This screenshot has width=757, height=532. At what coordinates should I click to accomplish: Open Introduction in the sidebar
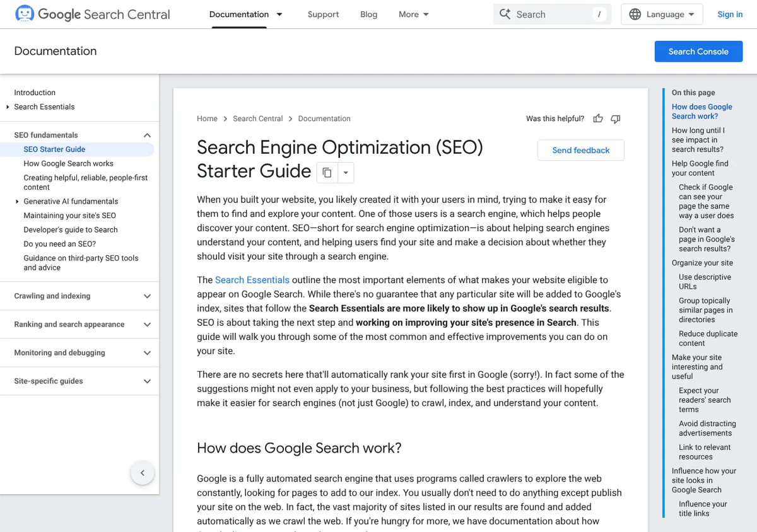click(35, 92)
